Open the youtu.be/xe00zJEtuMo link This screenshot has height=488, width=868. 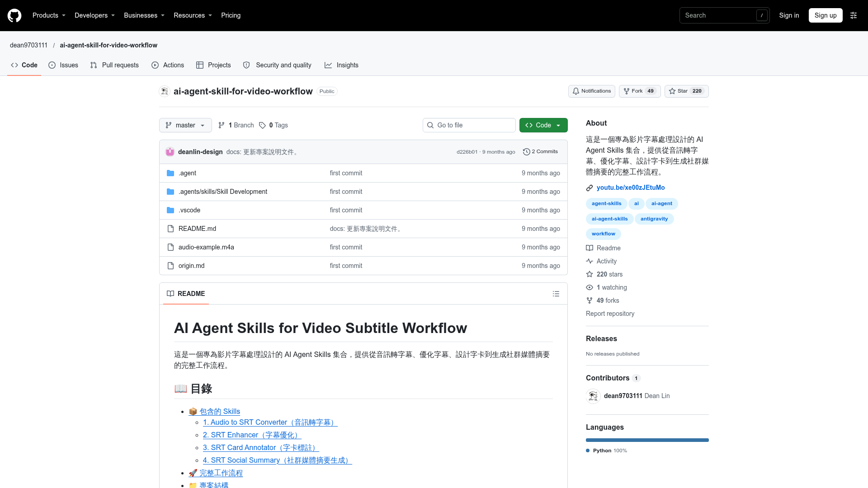click(x=631, y=188)
